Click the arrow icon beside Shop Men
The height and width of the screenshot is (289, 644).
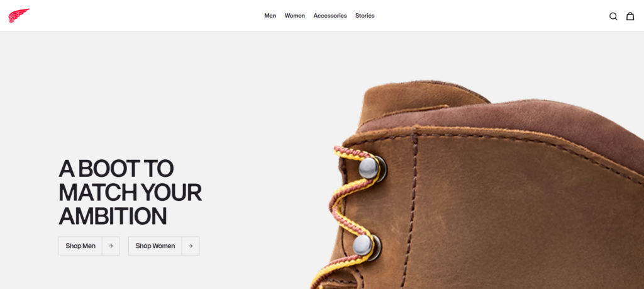(x=111, y=246)
